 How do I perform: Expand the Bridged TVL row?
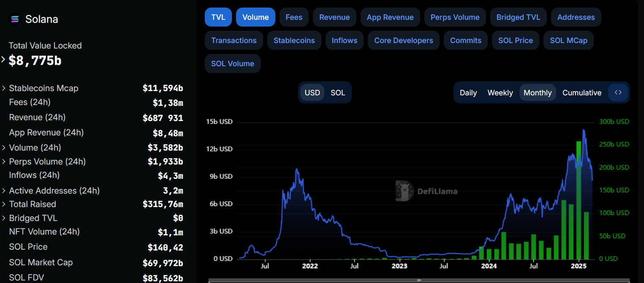click(4, 218)
